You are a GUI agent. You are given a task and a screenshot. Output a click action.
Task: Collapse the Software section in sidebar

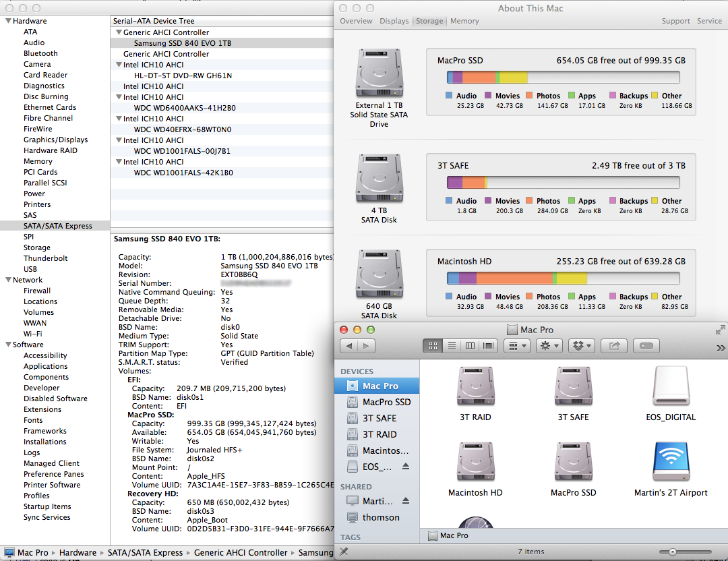(8, 344)
